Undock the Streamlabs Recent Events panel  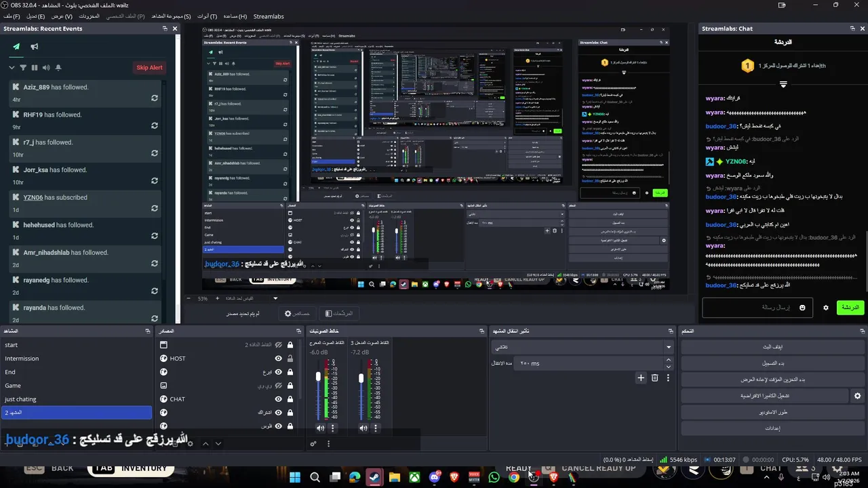(165, 28)
